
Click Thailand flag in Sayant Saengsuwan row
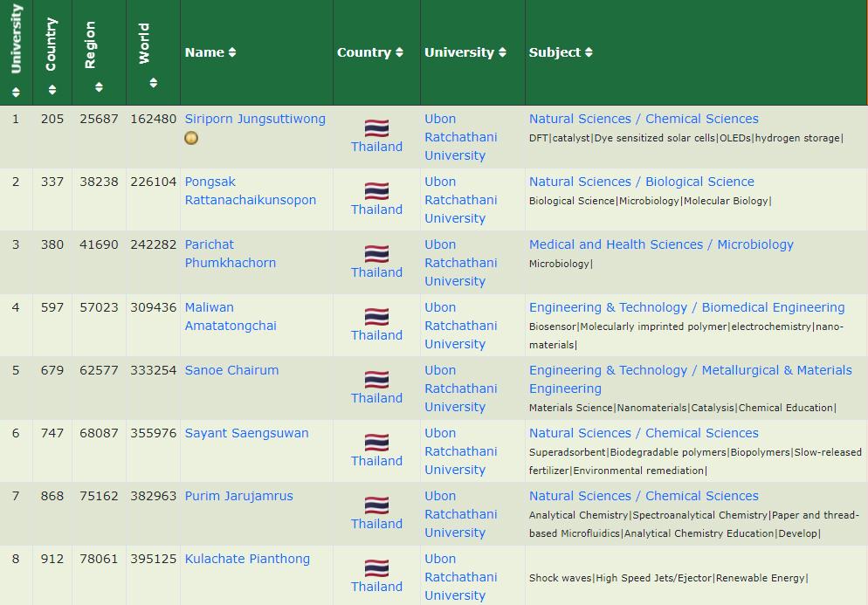point(376,443)
